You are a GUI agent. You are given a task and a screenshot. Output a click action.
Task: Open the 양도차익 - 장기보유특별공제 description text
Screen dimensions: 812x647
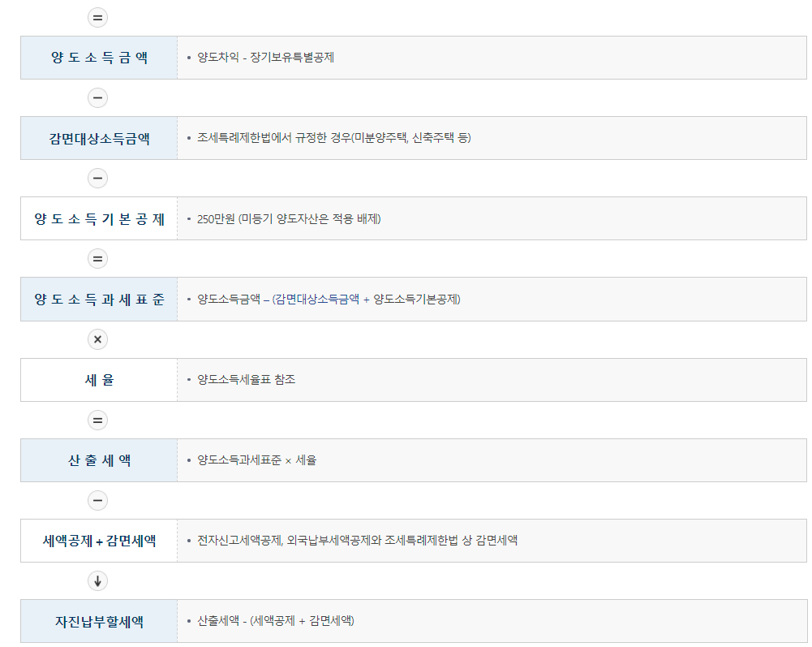pos(268,57)
